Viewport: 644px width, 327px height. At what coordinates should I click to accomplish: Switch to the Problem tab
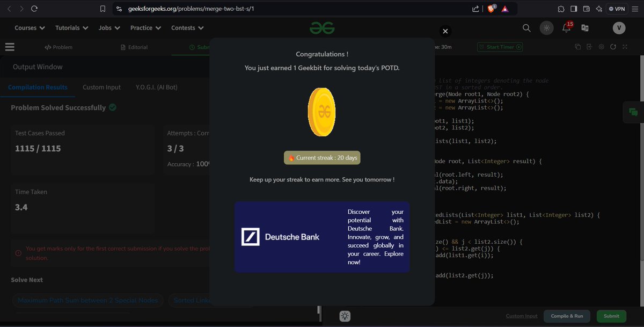tap(58, 47)
